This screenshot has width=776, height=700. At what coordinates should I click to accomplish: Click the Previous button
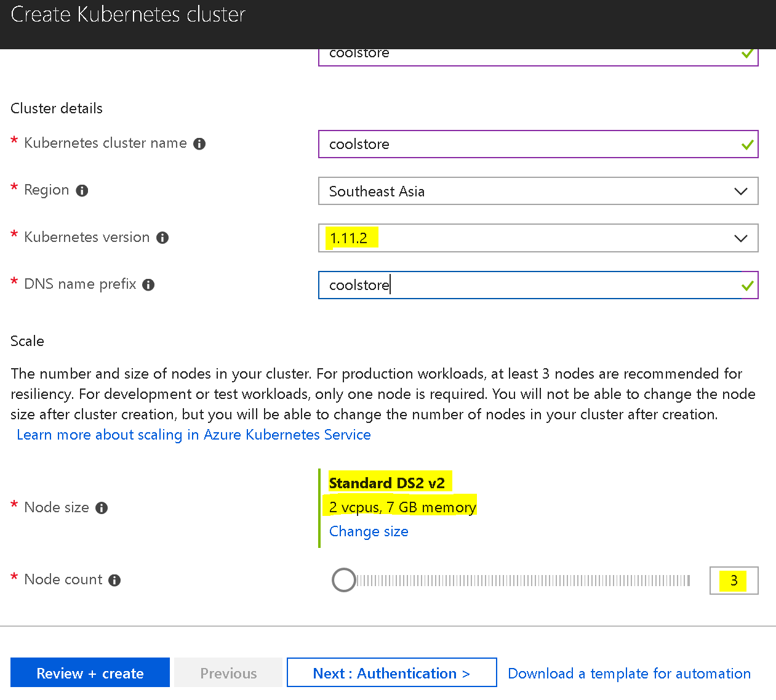pos(228,673)
